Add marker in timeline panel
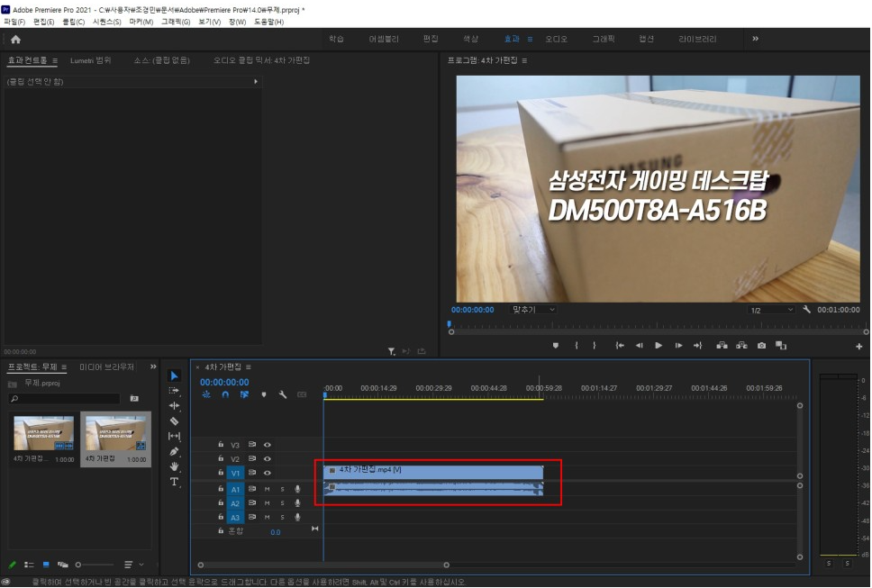This screenshot has height=588, width=872. (x=264, y=394)
